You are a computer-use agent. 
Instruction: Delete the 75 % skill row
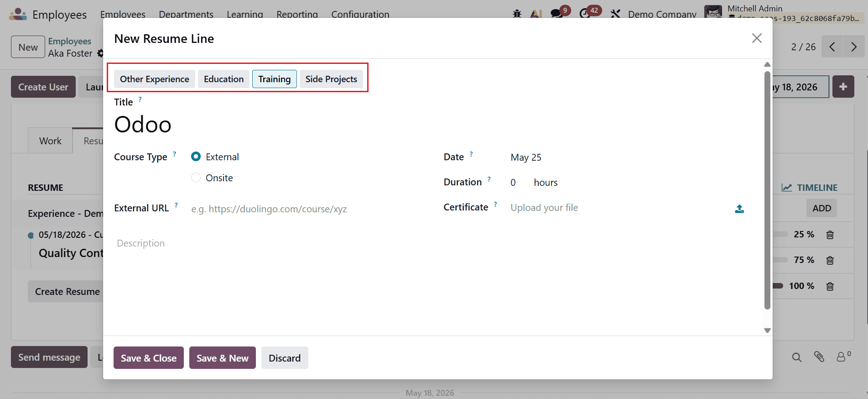tap(830, 260)
